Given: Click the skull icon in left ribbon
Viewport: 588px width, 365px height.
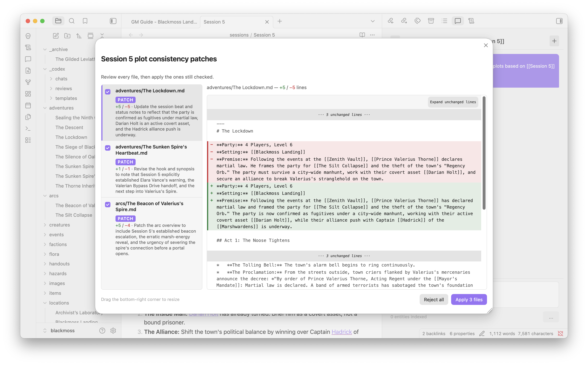Looking at the screenshot, I should click(x=28, y=36).
